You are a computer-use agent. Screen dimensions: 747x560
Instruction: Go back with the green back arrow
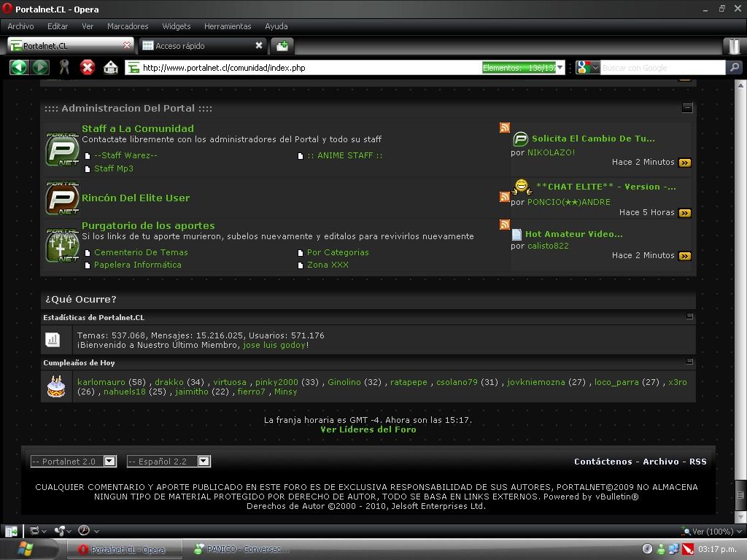coord(19,67)
